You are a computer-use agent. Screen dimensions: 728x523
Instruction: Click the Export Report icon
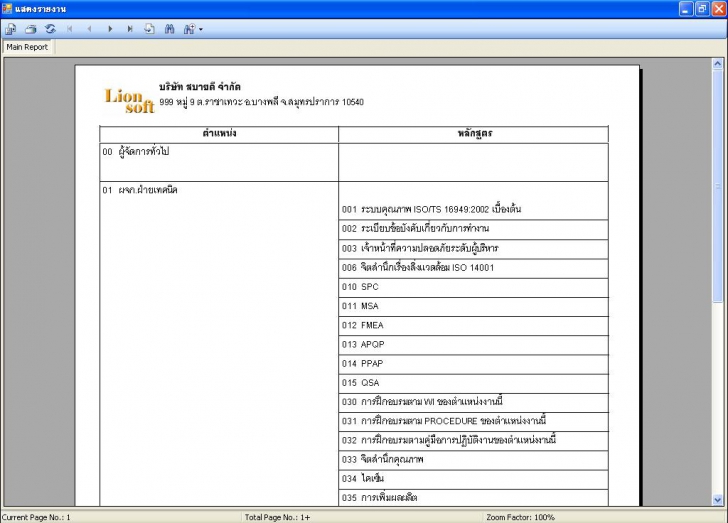(x=10, y=29)
